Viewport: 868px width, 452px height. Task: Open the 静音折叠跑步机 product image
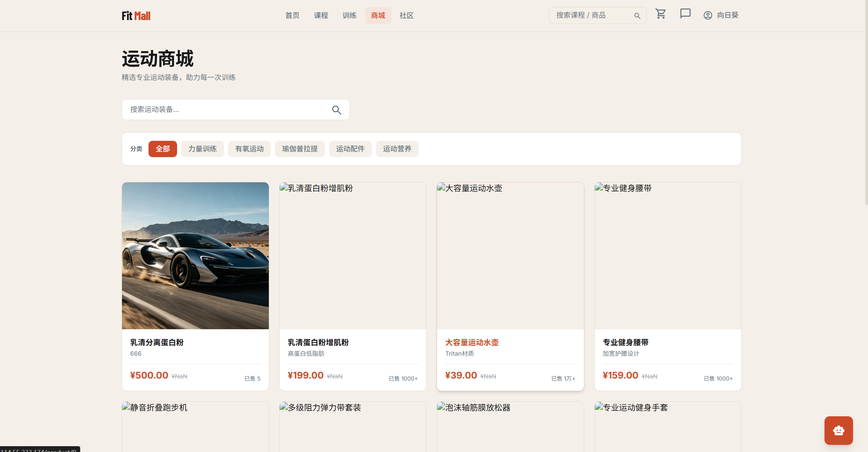[x=195, y=427]
